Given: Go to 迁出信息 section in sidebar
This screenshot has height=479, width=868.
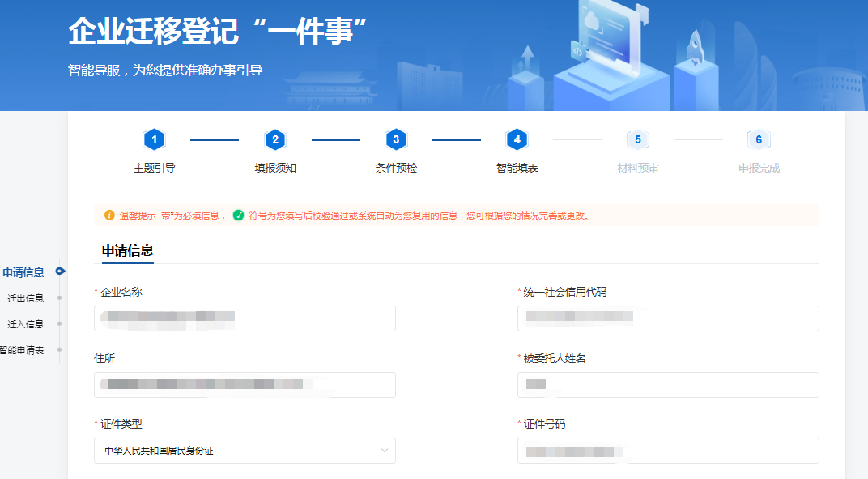Looking at the screenshot, I should point(26,298).
